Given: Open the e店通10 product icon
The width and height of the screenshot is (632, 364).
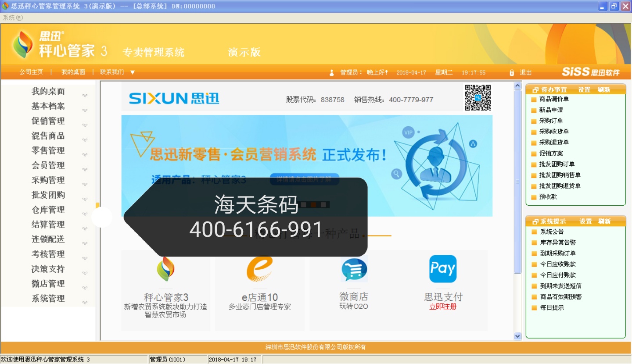Looking at the screenshot, I should click(259, 268).
